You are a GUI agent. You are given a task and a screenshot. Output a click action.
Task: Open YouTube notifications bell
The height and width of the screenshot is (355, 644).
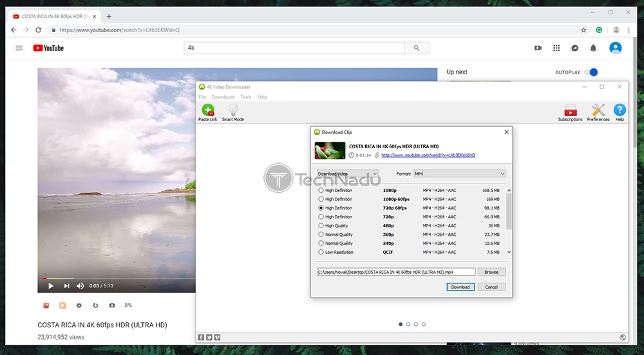pos(594,48)
